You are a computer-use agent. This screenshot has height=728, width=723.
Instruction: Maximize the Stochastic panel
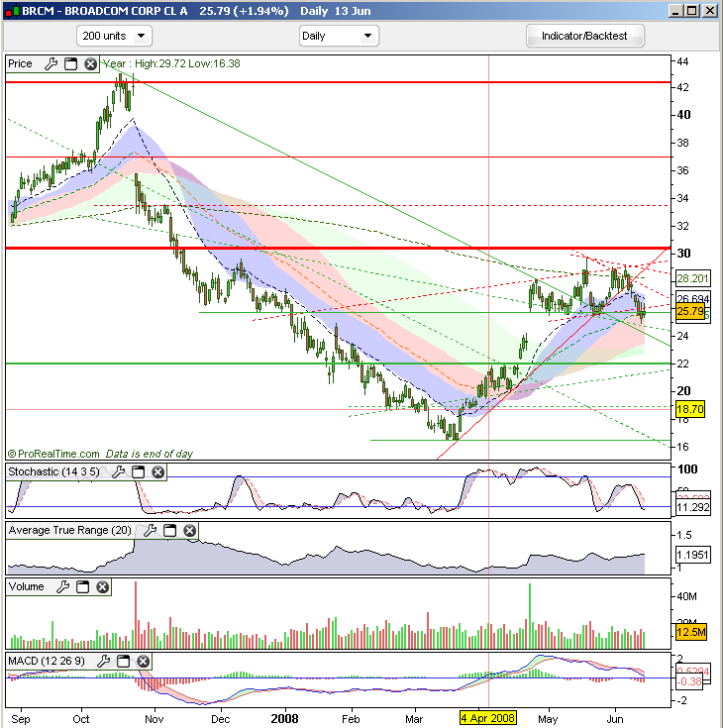139,471
